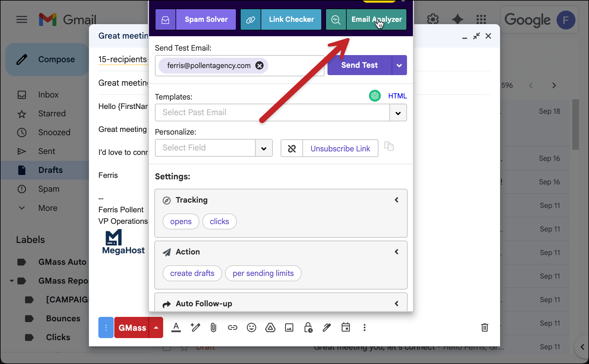Discard the draft with the trash icon
The width and height of the screenshot is (589, 364).
(485, 327)
